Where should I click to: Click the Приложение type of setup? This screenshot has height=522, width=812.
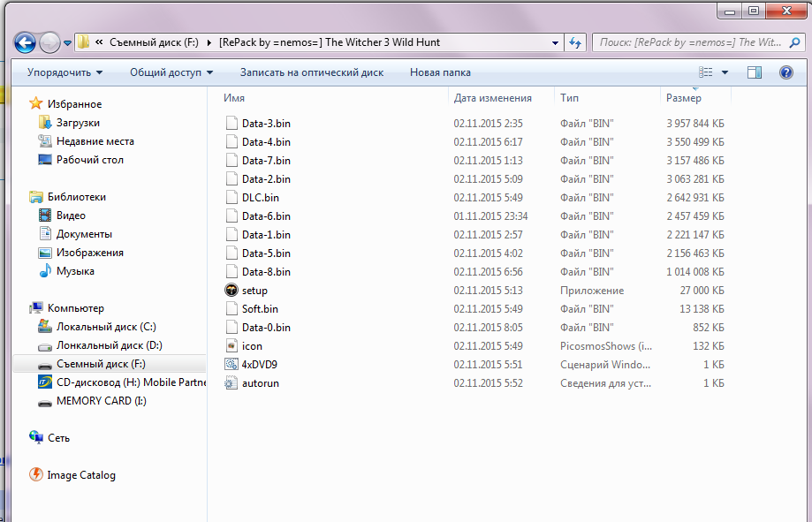(x=592, y=291)
